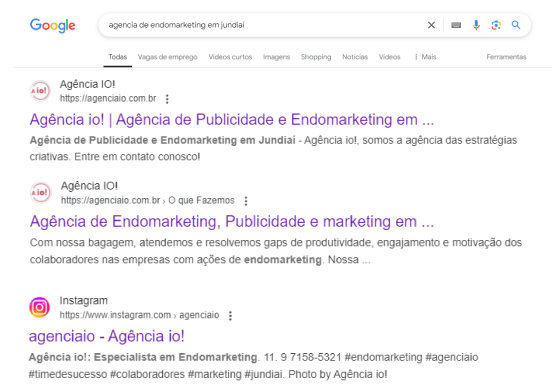
Task: Click the 'O que Fazemos' breadcrumb text
Action: click(x=201, y=200)
